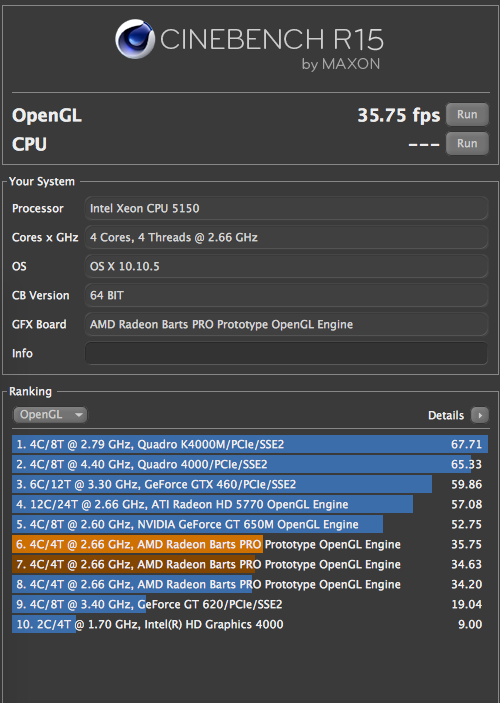This screenshot has height=703, width=500.
Task: Click the by MAXON text
Action: click(x=341, y=64)
